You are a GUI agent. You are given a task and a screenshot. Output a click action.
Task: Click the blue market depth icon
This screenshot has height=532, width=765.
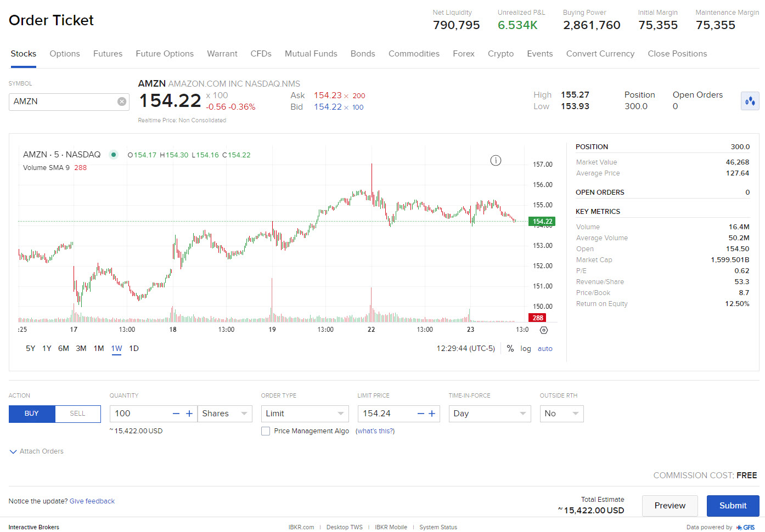point(750,101)
